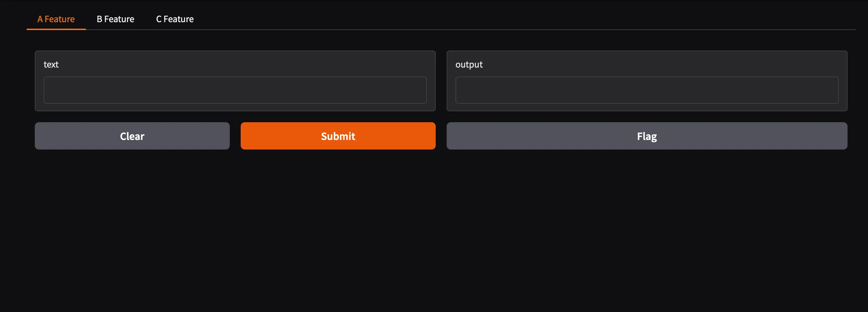Screen dimensions: 868x312
Task: Flag the current output
Action: point(647,136)
